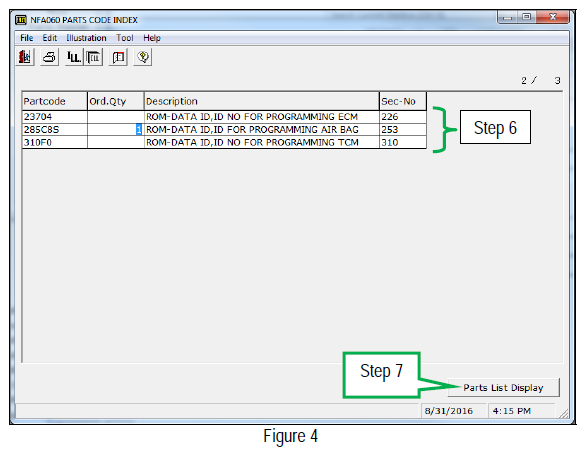Click the NFA060 title bar app icon
The image size is (586, 456).
click(21, 20)
